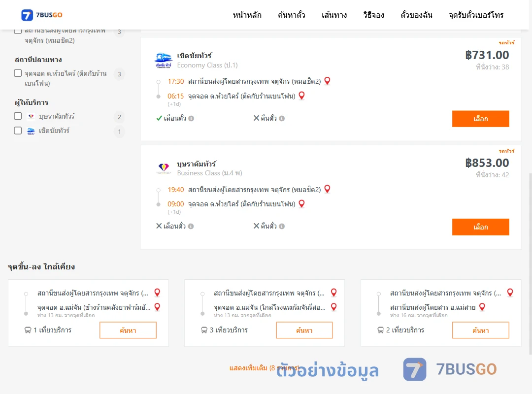532x394 pixels.
Task: Tick the origin station หมอชิต2 checkbox
Action: pos(18,31)
